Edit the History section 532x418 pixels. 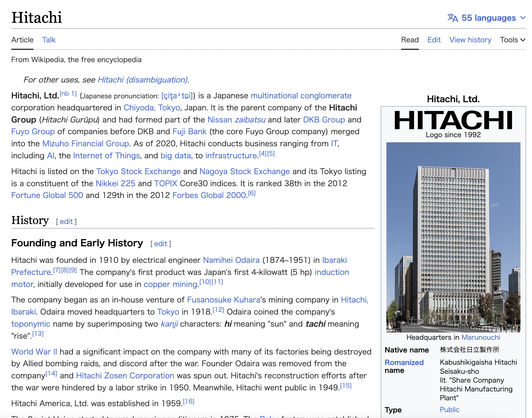click(x=66, y=222)
